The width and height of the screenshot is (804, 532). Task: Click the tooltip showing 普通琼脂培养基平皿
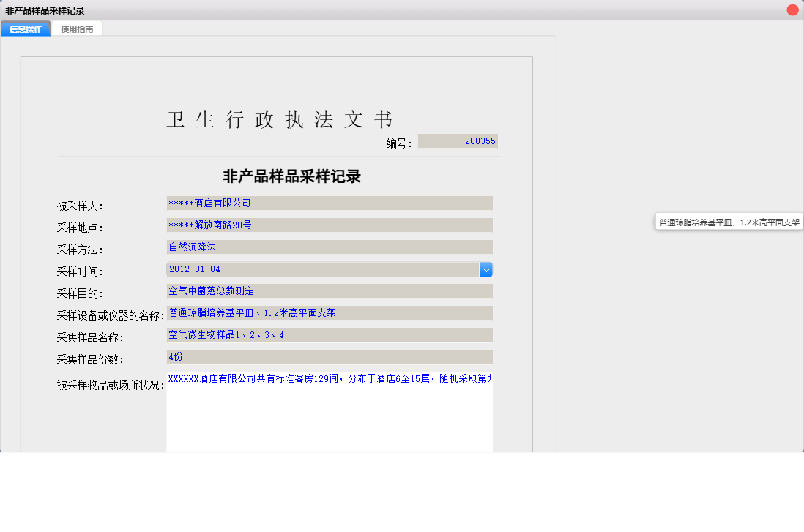(729, 221)
